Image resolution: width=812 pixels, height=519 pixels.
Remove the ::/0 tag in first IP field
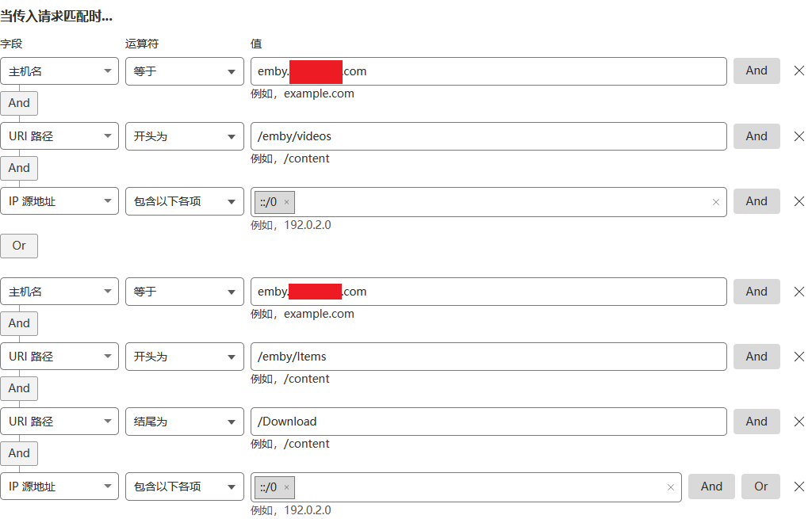[287, 202]
